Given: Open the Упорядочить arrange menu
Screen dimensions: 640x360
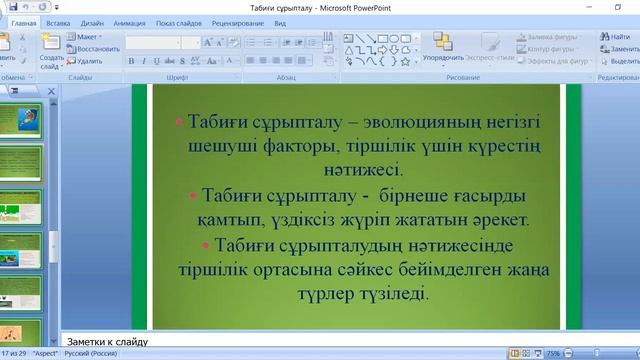Looking at the screenshot, I should click(x=443, y=49).
